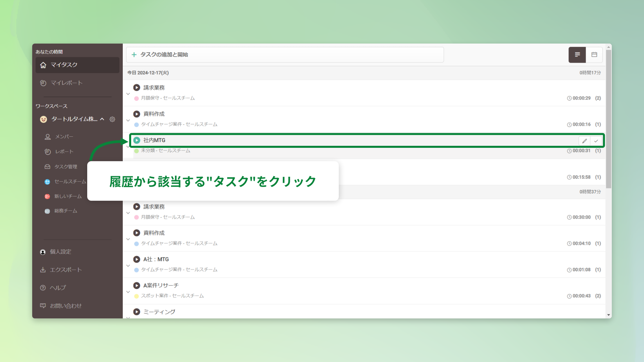Edit 社内MTG using the pencil icon
644x362 pixels.
pos(584,141)
